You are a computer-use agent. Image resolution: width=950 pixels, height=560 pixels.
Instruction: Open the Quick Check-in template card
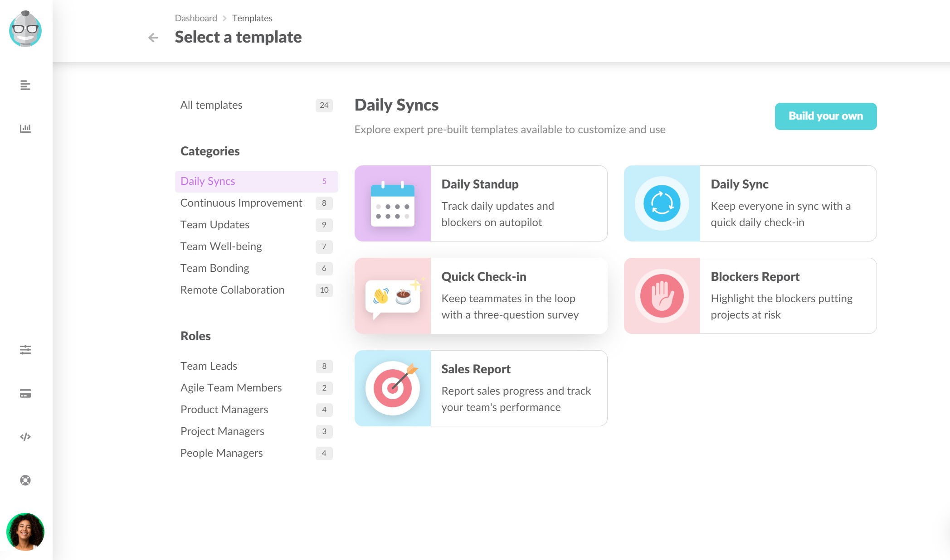pyautogui.click(x=481, y=295)
